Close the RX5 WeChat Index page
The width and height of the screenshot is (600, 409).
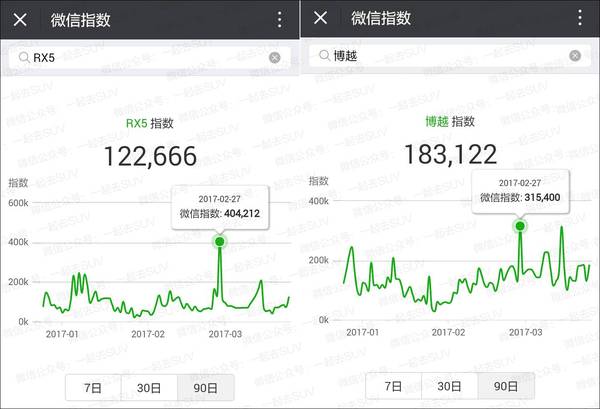pyautogui.click(x=20, y=19)
